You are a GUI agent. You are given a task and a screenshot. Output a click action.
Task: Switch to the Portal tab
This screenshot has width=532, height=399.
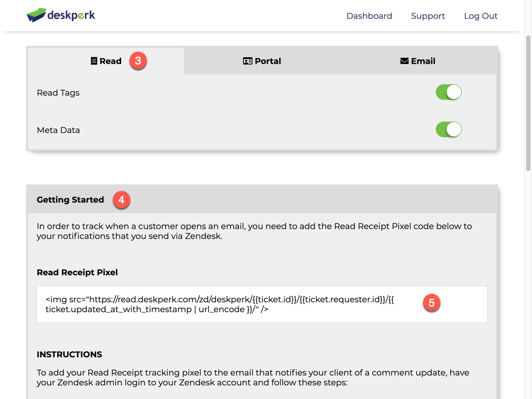(x=262, y=61)
